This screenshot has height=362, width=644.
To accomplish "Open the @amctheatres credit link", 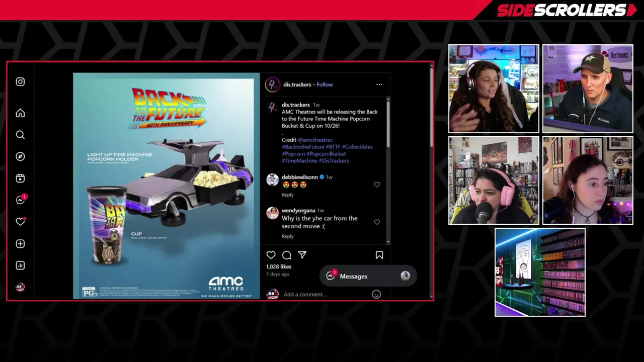I will (315, 140).
